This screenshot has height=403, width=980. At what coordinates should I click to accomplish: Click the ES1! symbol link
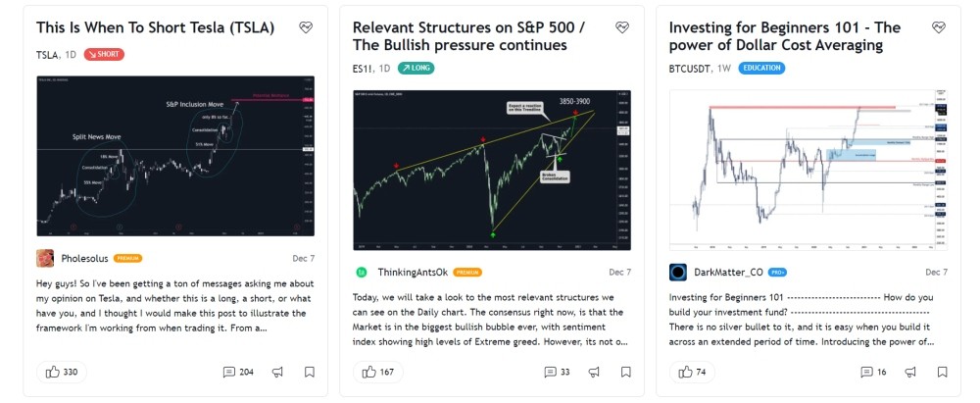point(363,69)
